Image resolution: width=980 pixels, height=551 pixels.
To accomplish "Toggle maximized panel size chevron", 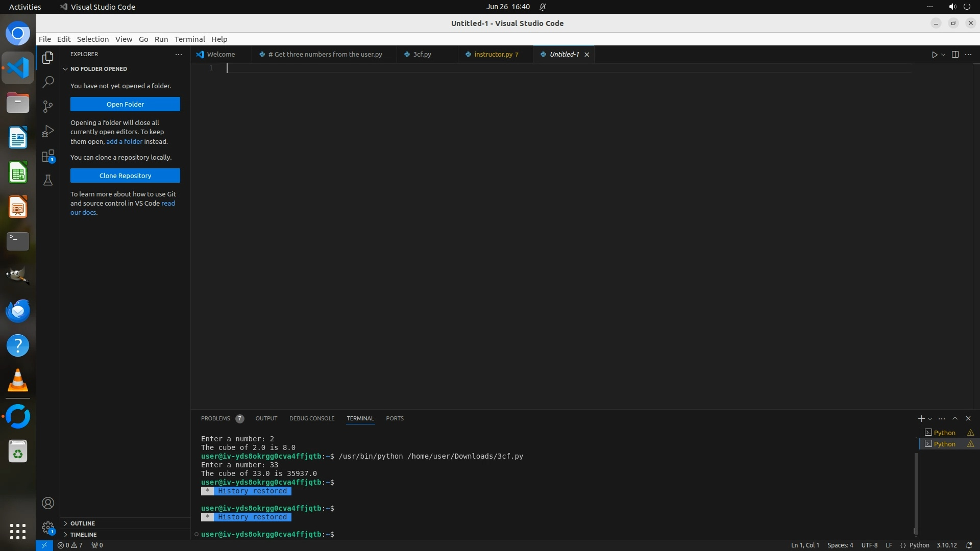I will pyautogui.click(x=955, y=418).
